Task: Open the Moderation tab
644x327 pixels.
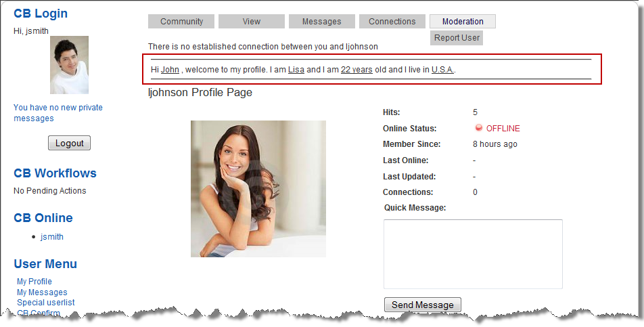Action: point(463,22)
